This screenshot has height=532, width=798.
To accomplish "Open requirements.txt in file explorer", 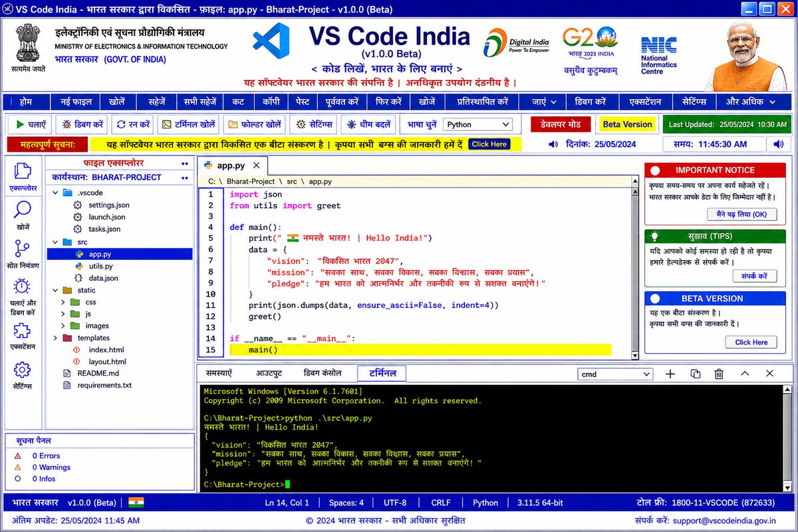I will point(104,385).
